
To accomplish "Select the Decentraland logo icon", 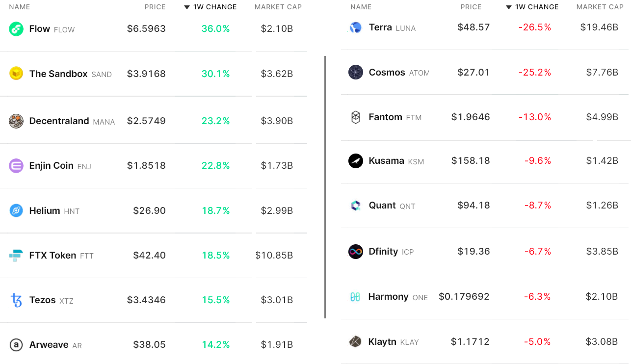I will click(x=16, y=121).
